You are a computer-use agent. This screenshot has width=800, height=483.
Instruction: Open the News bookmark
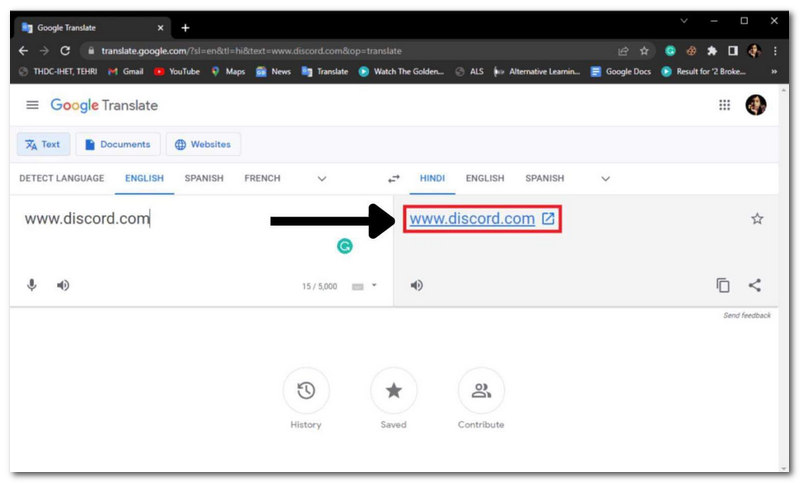click(x=273, y=71)
